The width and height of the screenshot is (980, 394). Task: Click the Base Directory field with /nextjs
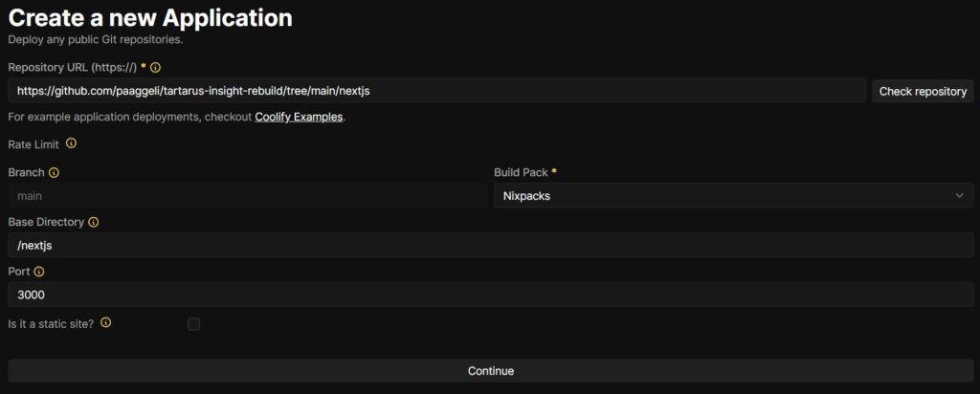[491, 246]
